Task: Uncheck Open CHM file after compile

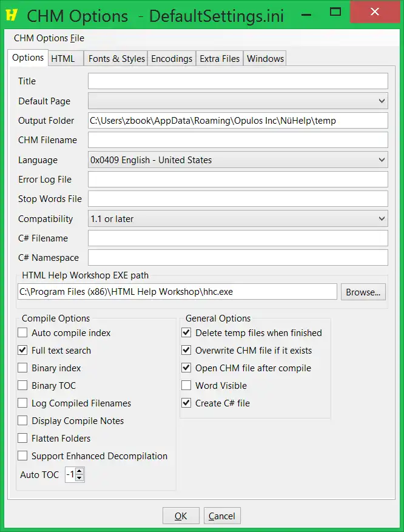Action: pyautogui.click(x=186, y=368)
